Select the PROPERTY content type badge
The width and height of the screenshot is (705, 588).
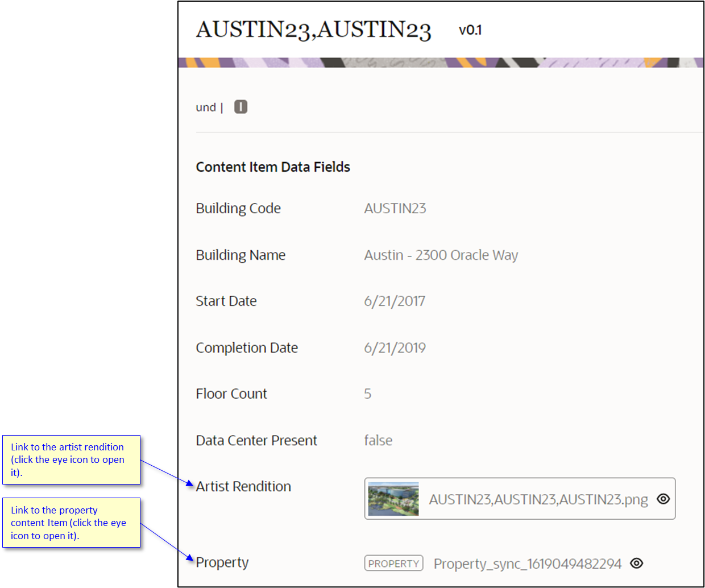tap(393, 563)
